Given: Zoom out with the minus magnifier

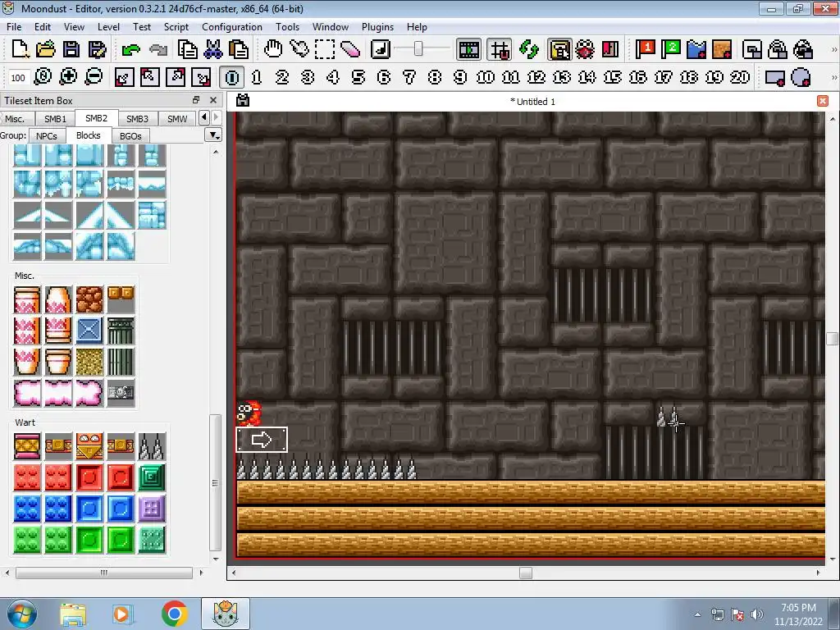Looking at the screenshot, I should (x=94, y=77).
